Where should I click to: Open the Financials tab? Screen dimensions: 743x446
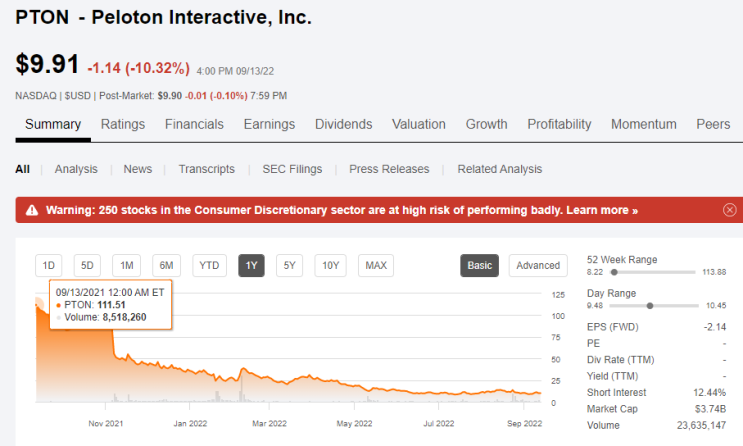coord(194,124)
